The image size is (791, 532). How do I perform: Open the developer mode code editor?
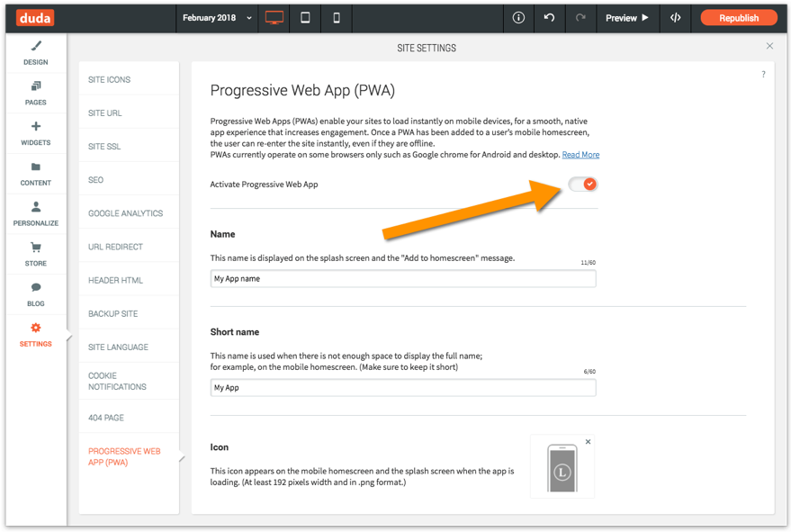point(676,17)
